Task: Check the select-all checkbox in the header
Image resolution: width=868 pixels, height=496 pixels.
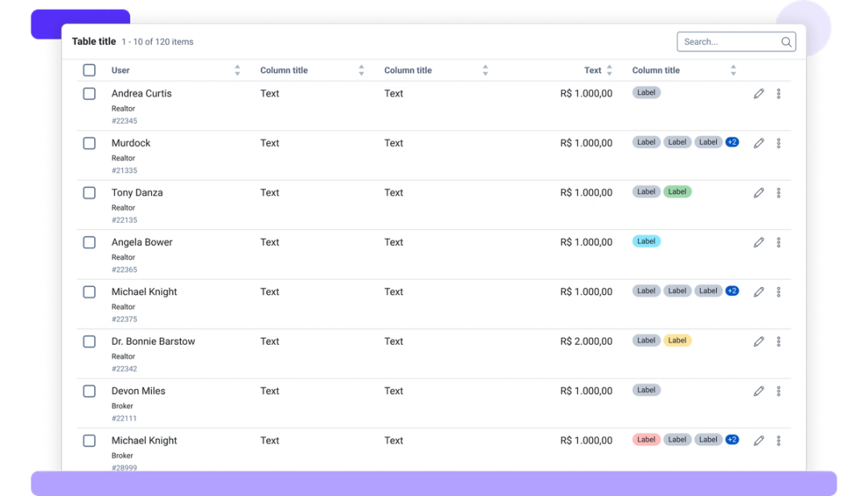Action: tap(89, 70)
